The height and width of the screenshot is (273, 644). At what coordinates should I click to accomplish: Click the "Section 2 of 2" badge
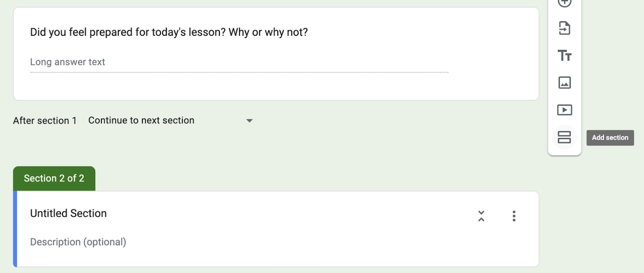point(54,178)
